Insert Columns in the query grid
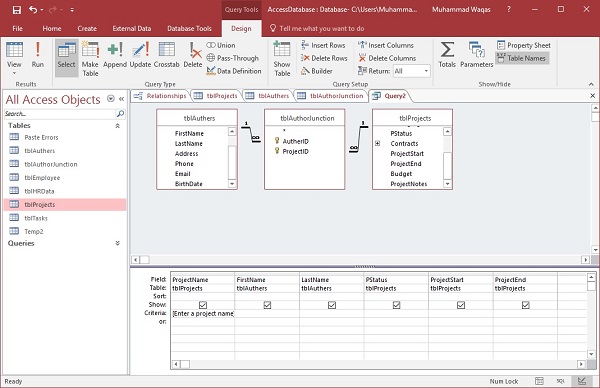The height and width of the screenshot is (388, 600). pyautogui.click(x=386, y=45)
